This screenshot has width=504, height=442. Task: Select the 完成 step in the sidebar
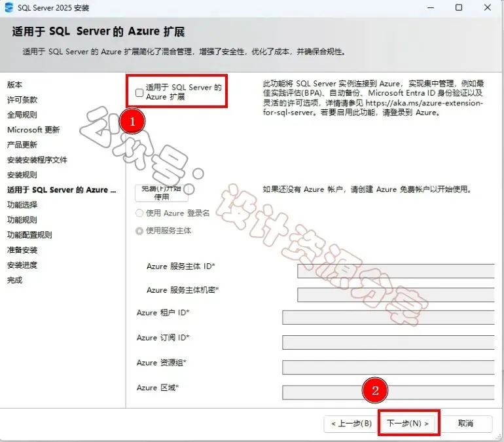[x=15, y=280]
